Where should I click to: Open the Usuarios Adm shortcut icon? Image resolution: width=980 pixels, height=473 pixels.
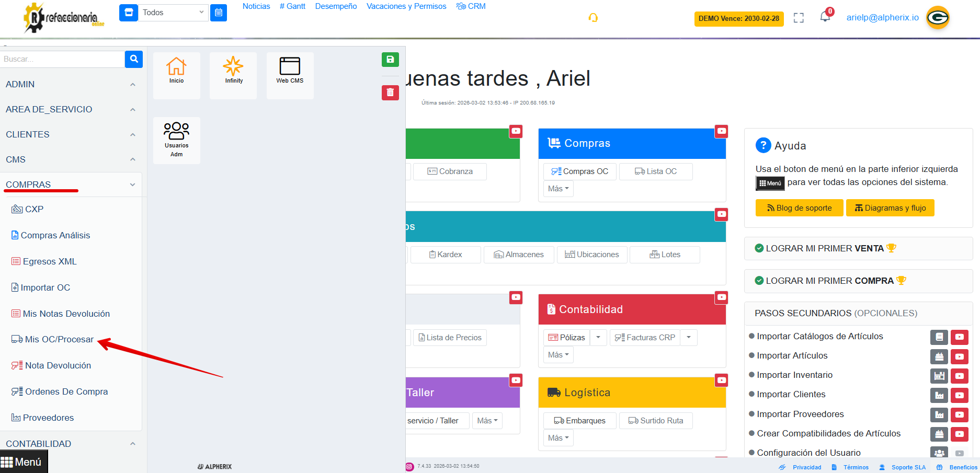click(176, 139)
